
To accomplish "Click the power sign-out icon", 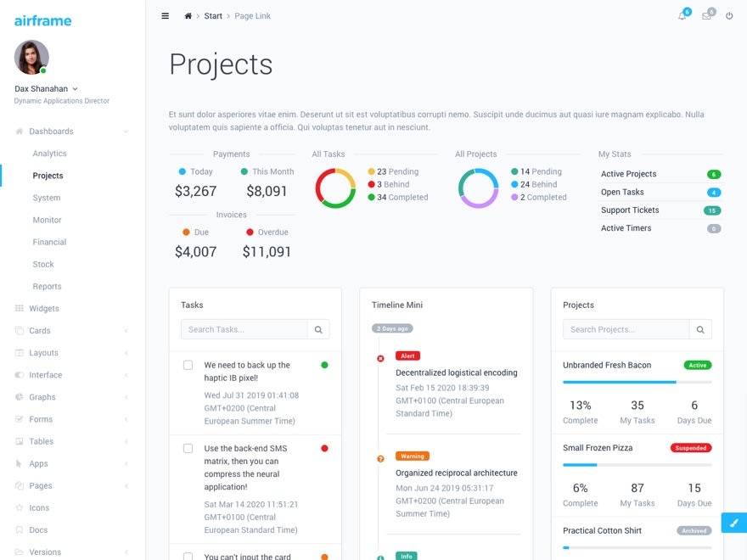I will click(x=729, y=16).
